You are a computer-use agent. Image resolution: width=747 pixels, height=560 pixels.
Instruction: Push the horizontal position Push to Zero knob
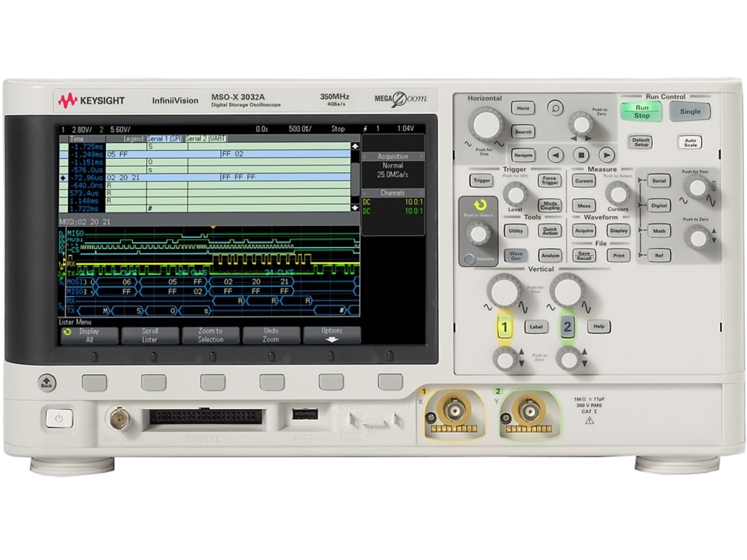581,124
